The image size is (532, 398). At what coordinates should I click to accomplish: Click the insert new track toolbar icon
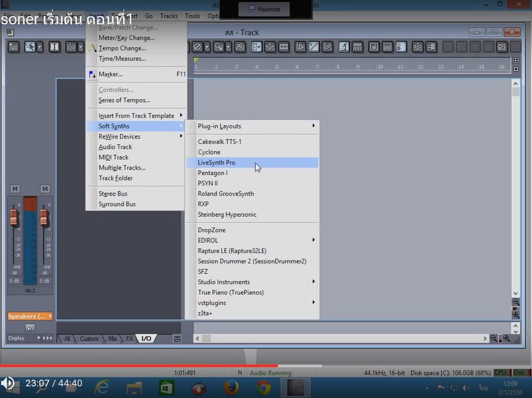coord(13,47)
